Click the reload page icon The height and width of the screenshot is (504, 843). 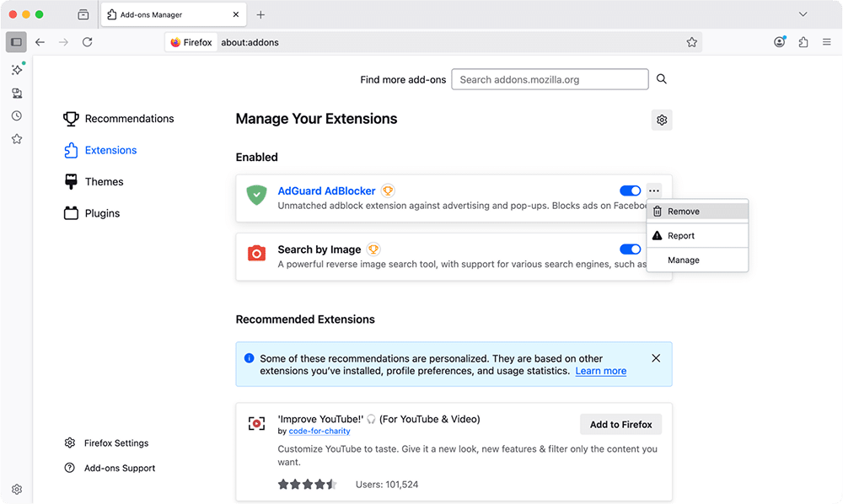[87, 42]
